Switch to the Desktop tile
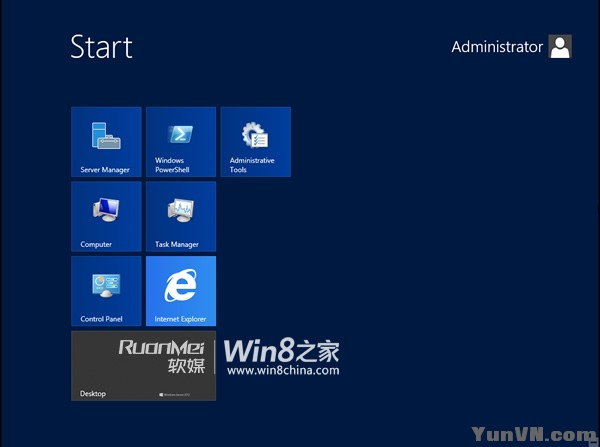This screenshot has height=447, width=600. tap(143, 365)
